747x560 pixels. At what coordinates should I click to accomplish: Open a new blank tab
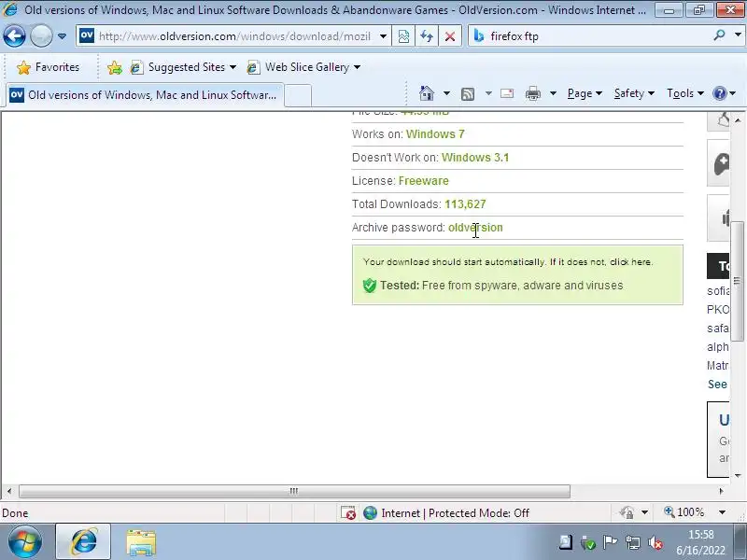pos(298,95)
